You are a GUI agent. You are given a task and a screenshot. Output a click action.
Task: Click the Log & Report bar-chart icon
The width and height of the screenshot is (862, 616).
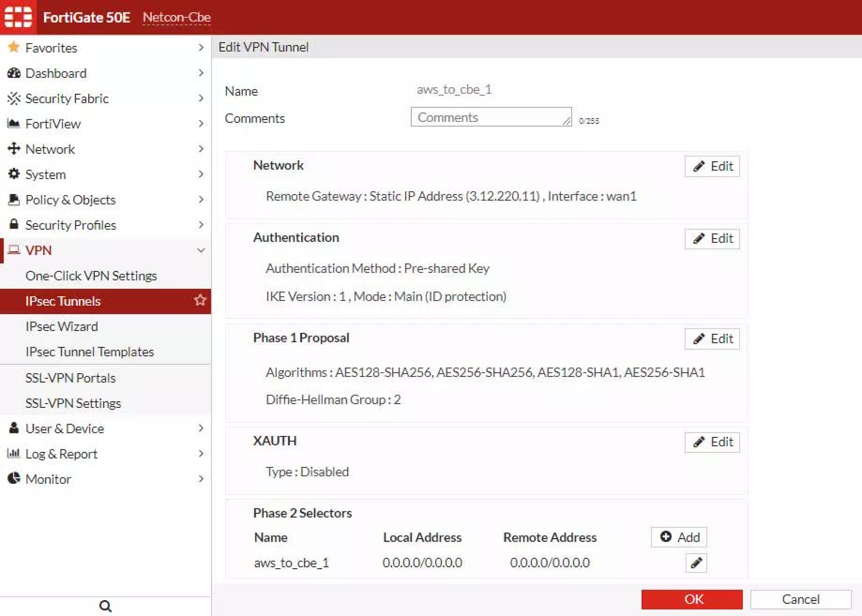[14, 453]
